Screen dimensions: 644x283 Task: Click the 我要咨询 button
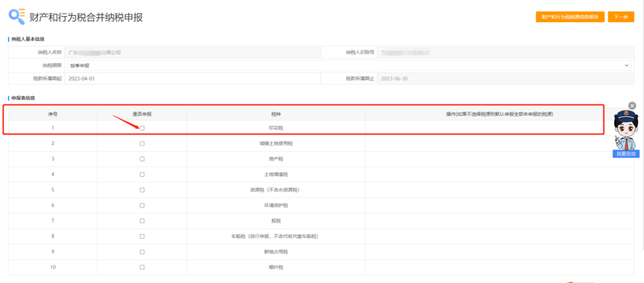[626, 154]
